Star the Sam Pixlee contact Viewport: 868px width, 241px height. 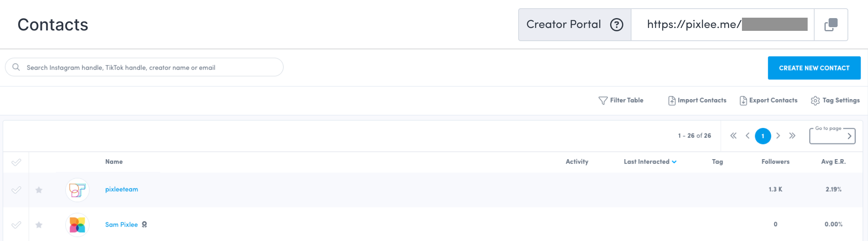pos(39,225)
